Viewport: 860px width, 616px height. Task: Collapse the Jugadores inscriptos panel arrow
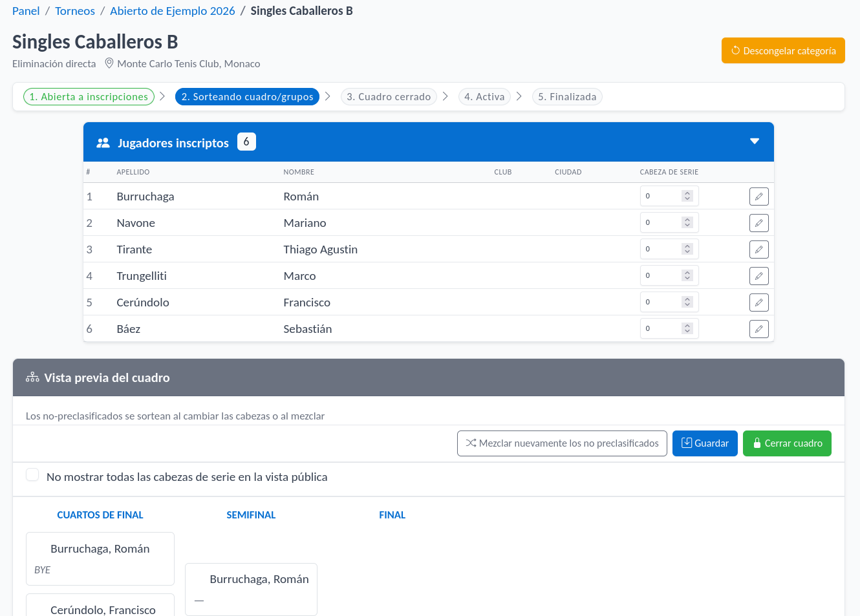[x=754, y=142]
